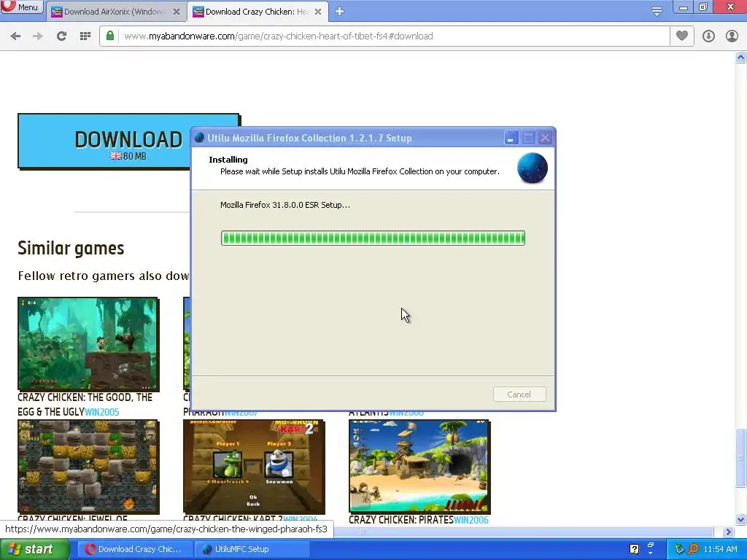Screen dimensions: 747x560
Task: Open the Crazy Chicken: The Good, The Egg link
Action: click(85, 404)
